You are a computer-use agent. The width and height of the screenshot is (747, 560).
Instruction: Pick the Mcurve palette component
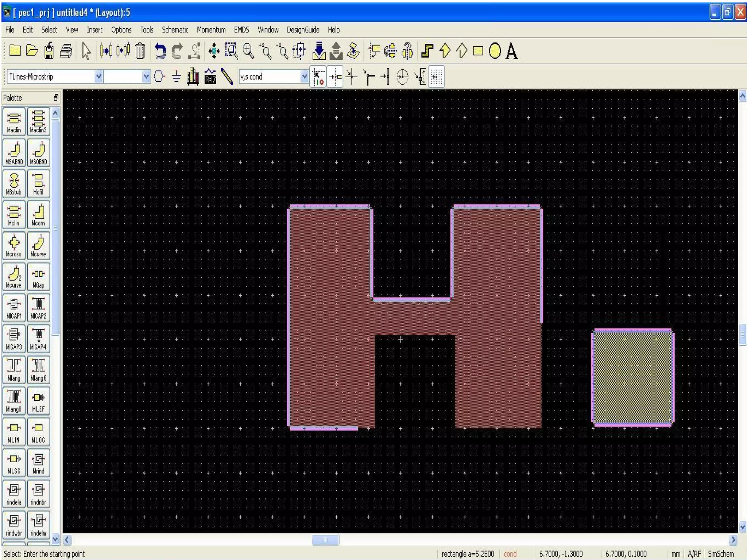tap(38, 246)
